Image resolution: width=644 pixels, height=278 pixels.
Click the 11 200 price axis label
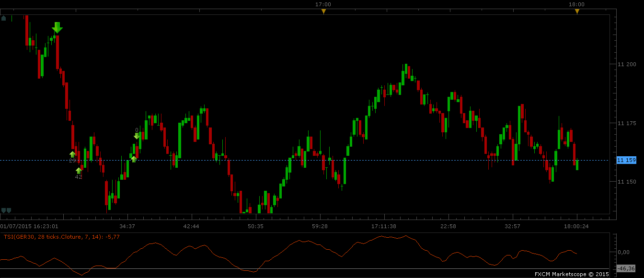tap(627, 64)
